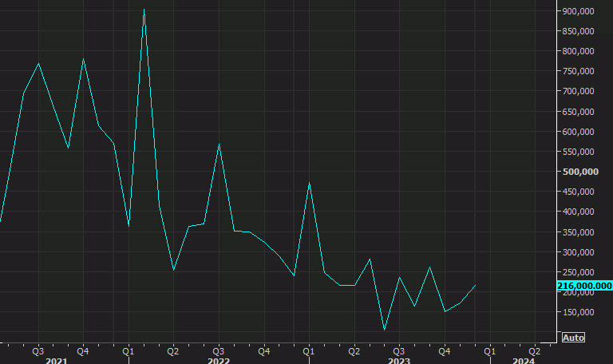
Task: Click the 150,000 price axis label
Action: 578,312
